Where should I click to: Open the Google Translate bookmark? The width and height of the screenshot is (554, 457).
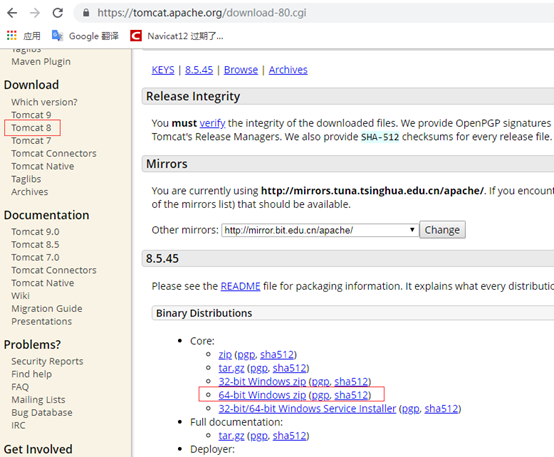click(x=85, y=36)
